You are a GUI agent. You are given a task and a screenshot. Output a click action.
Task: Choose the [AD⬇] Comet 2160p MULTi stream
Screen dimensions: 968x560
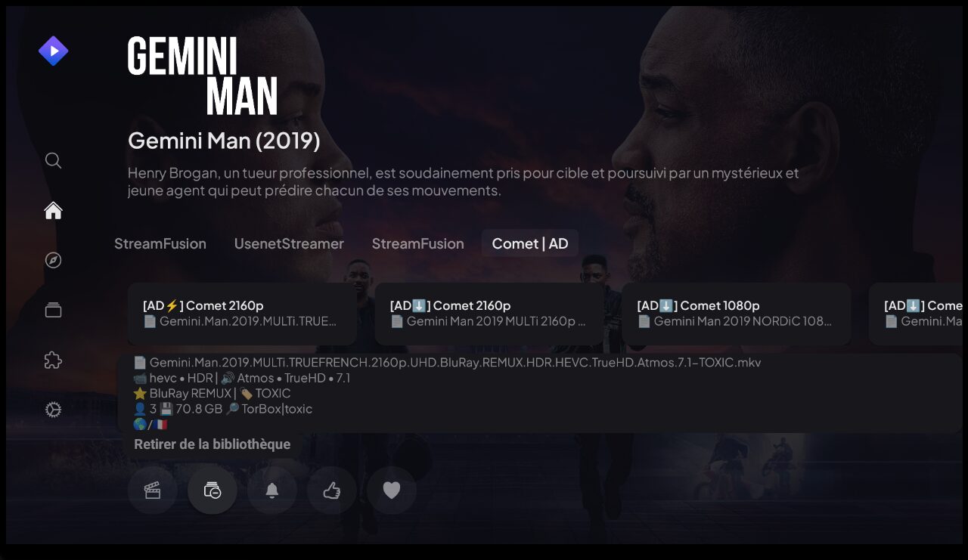[x=489, y=314]
